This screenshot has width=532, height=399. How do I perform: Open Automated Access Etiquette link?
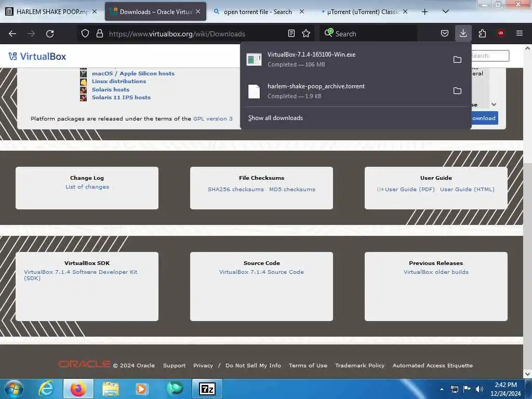pos(433,365)
